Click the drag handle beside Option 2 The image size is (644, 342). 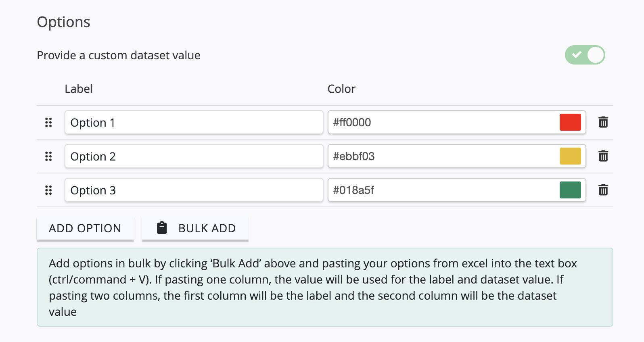(48, 156)
